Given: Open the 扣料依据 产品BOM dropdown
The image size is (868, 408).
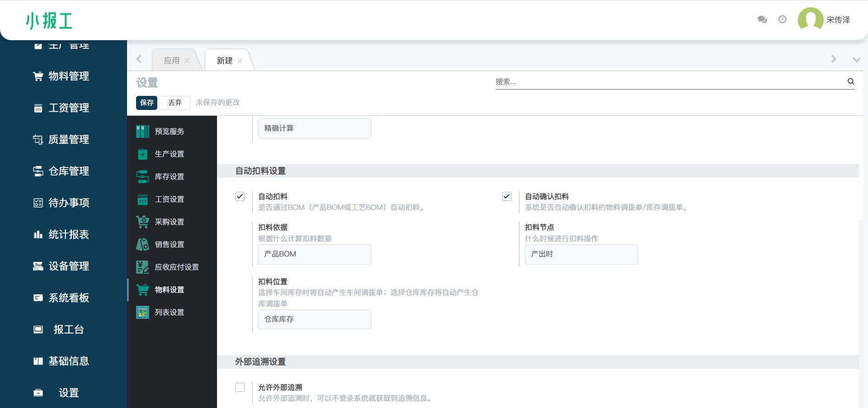Looking at the screenshot, I should click(x=314, y=254).
